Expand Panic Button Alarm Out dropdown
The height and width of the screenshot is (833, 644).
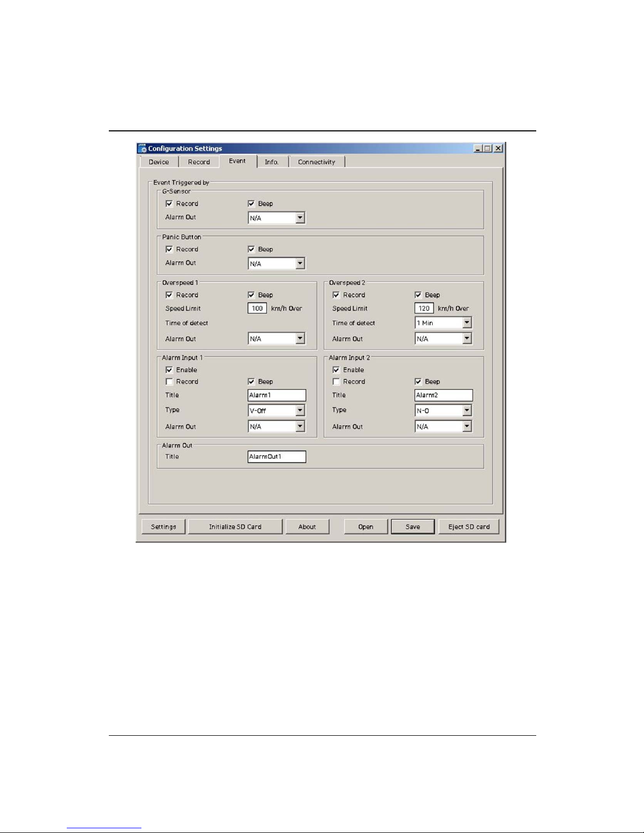(x=277, y=263)
